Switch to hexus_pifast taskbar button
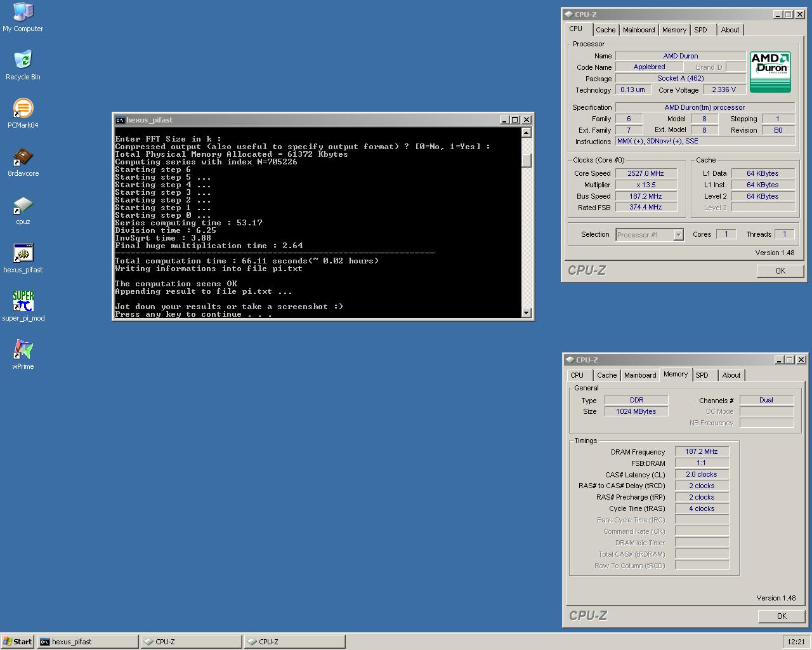Screen dimensions: 812x650 coord(88,642)
